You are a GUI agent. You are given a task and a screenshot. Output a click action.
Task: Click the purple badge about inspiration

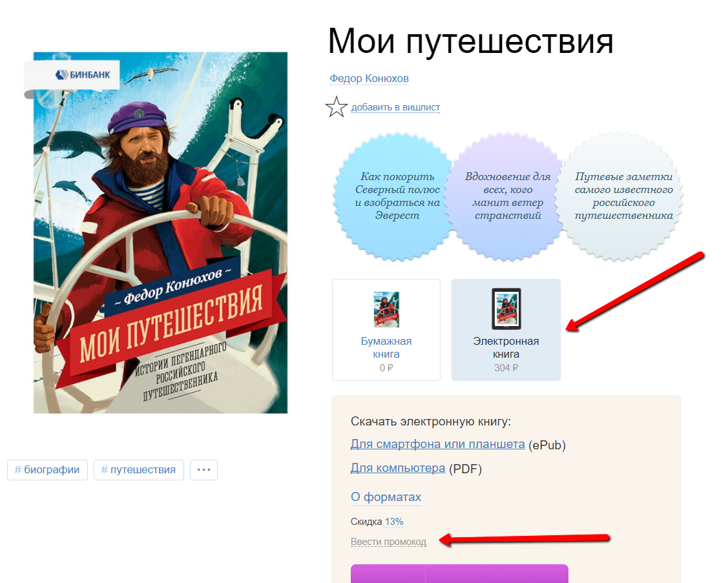click(x=508, y=196)
